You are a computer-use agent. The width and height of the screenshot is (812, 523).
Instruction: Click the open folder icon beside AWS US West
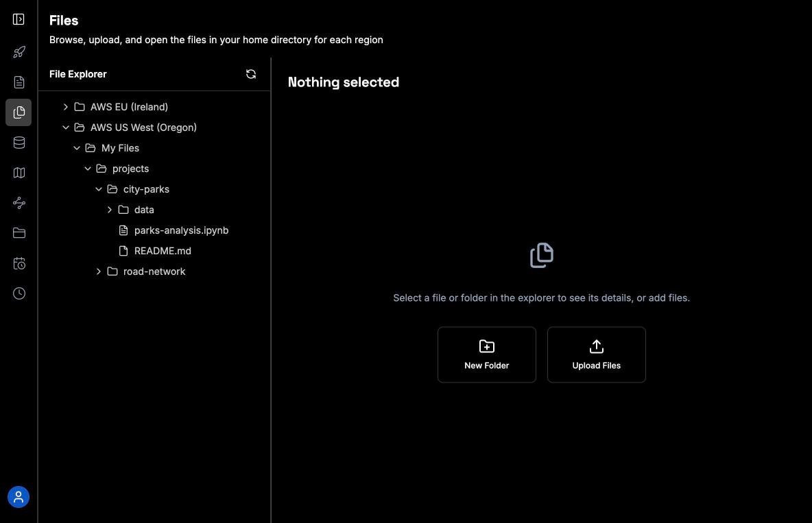80,127
